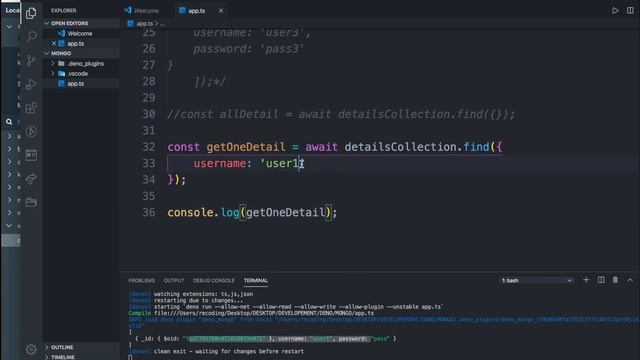Close app.ts in the Open Editors list

click(x=54, y=43)
